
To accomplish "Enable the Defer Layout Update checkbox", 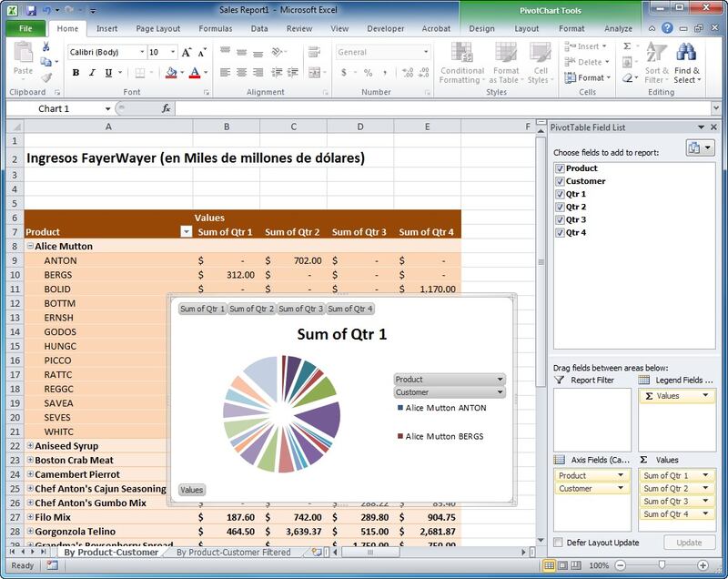I will pyautogui.click(x=558, y=543).
